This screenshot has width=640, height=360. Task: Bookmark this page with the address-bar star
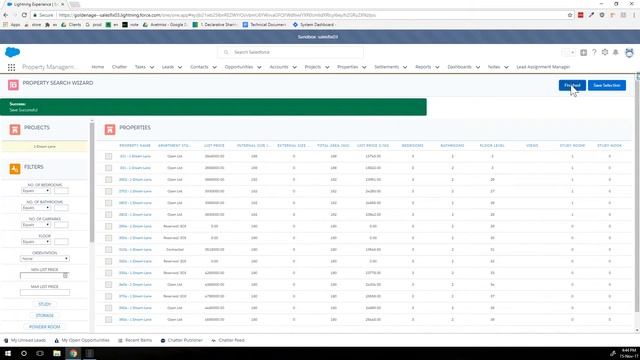tap(570, 15)
